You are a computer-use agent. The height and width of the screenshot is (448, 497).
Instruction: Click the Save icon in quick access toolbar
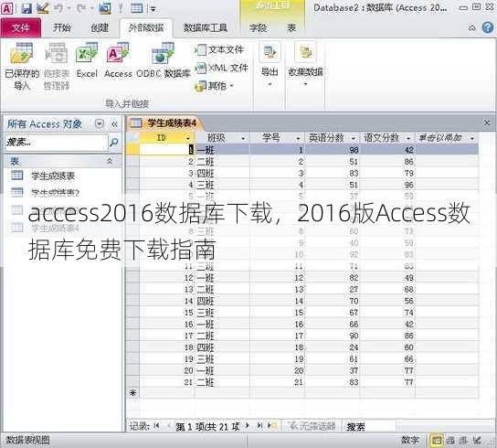tap(26, 8)
